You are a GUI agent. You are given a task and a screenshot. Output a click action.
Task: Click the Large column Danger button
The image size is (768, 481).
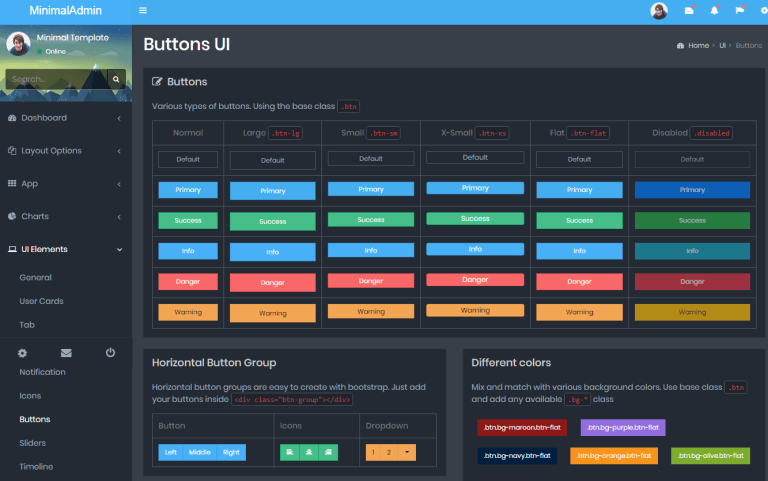(273, 283)
